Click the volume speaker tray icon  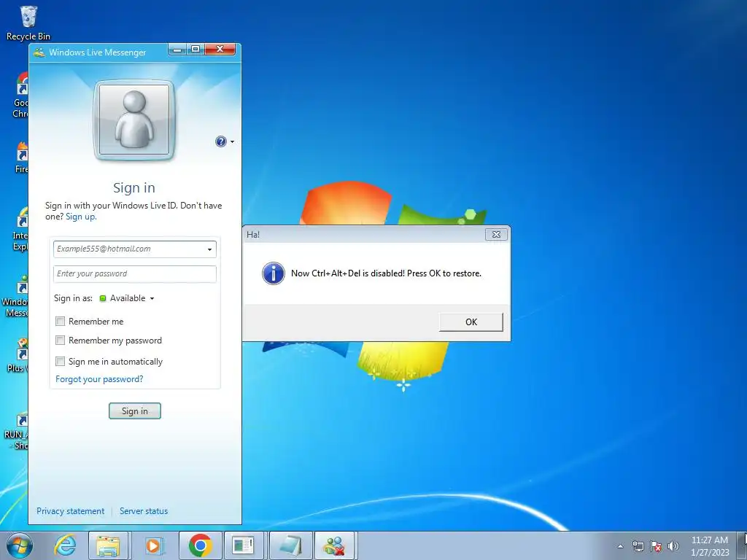pos(673,546)
